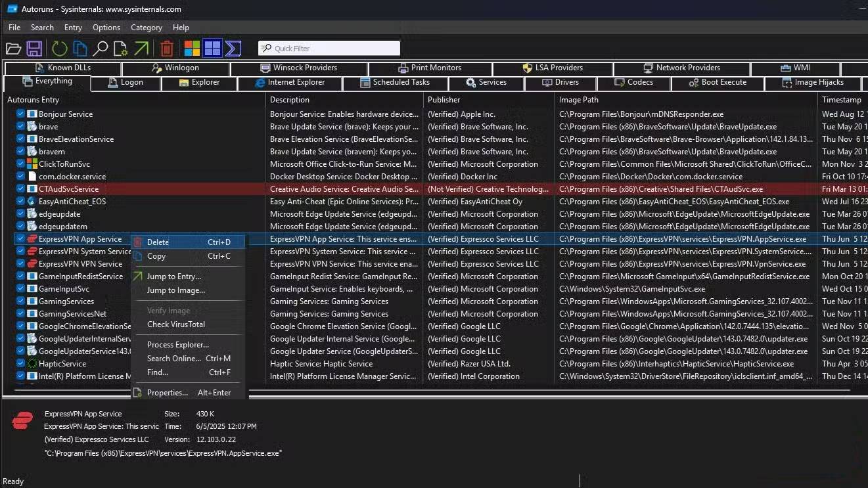Open the Options menu
The width and height of the screenshot is (868, 488).
(106, 28)
